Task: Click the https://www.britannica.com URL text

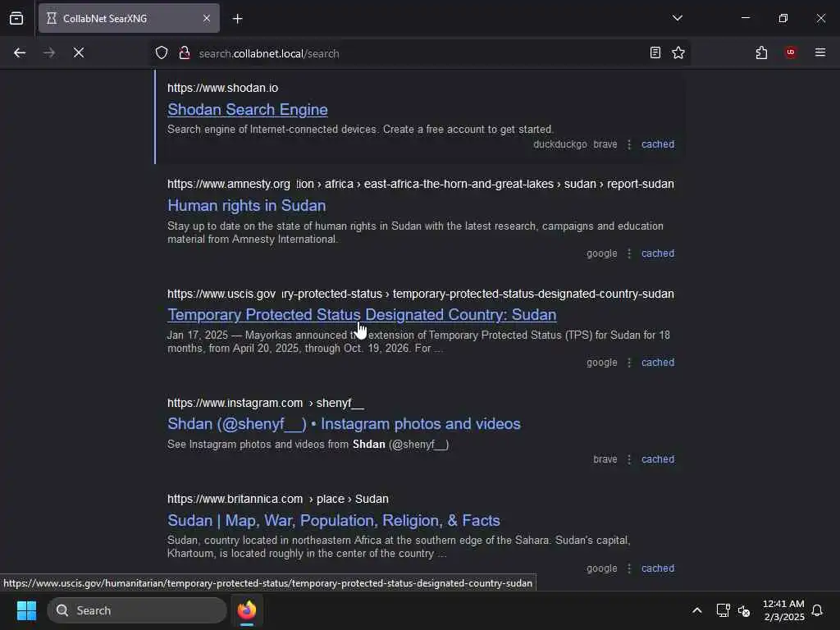Action: 235,499
